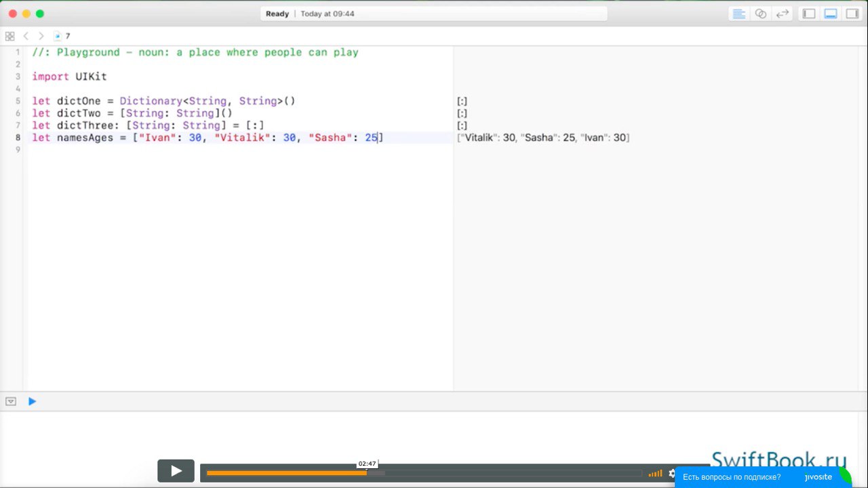Screen dimensions: 868x488
Task: Run the playground with blue play button
Action: [x=32, y=401]
